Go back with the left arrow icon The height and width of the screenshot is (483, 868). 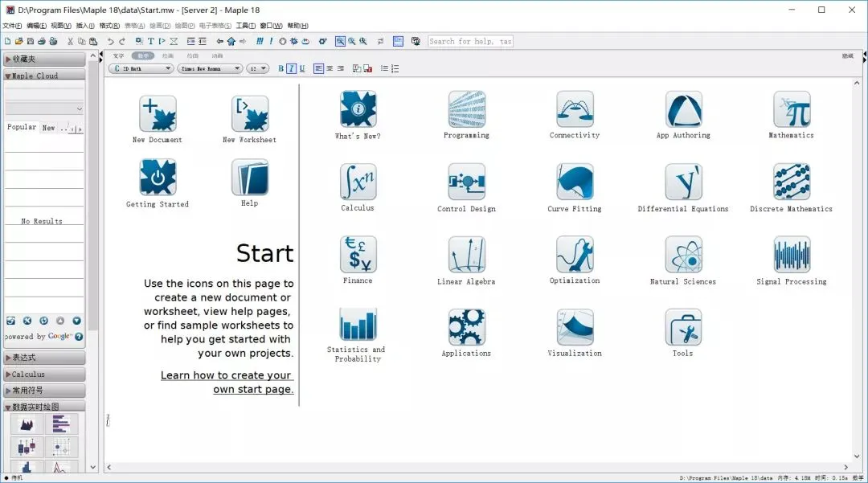[x=219, y=41]
